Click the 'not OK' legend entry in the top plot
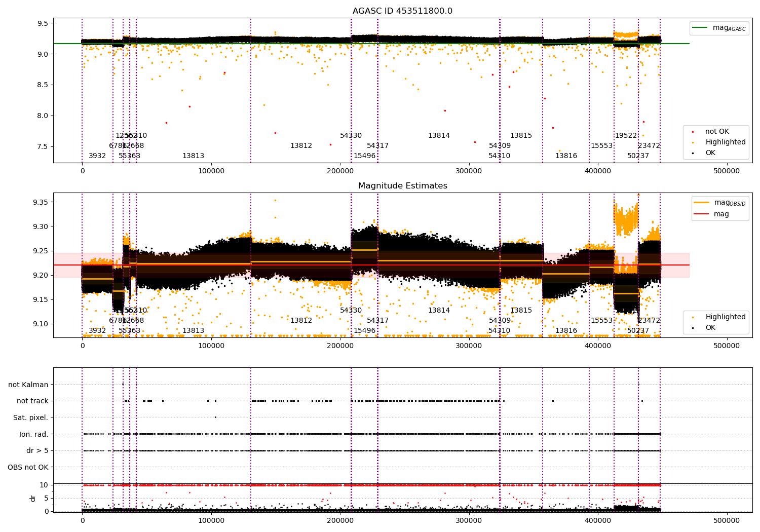The image size is (760, 532). coord(710,132)
